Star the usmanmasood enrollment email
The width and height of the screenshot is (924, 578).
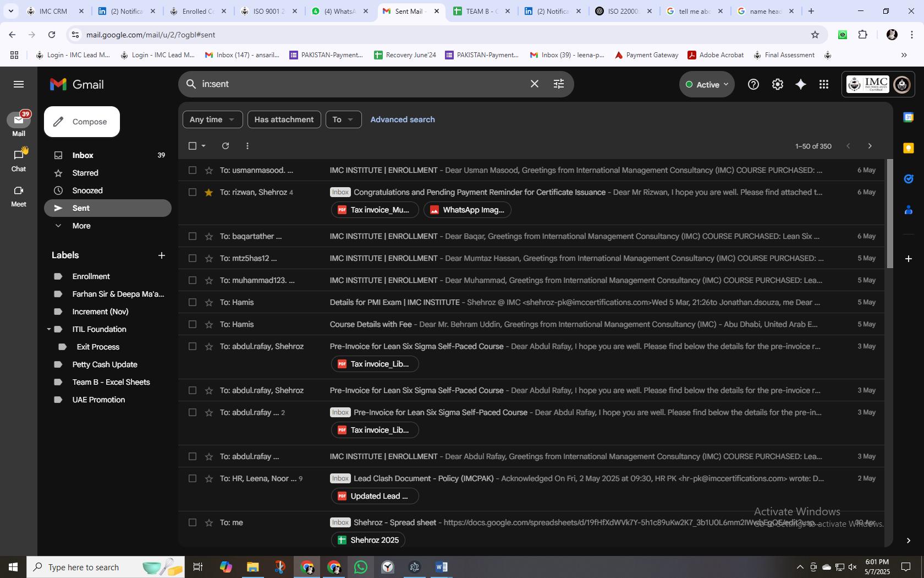[x=208, y=170]
